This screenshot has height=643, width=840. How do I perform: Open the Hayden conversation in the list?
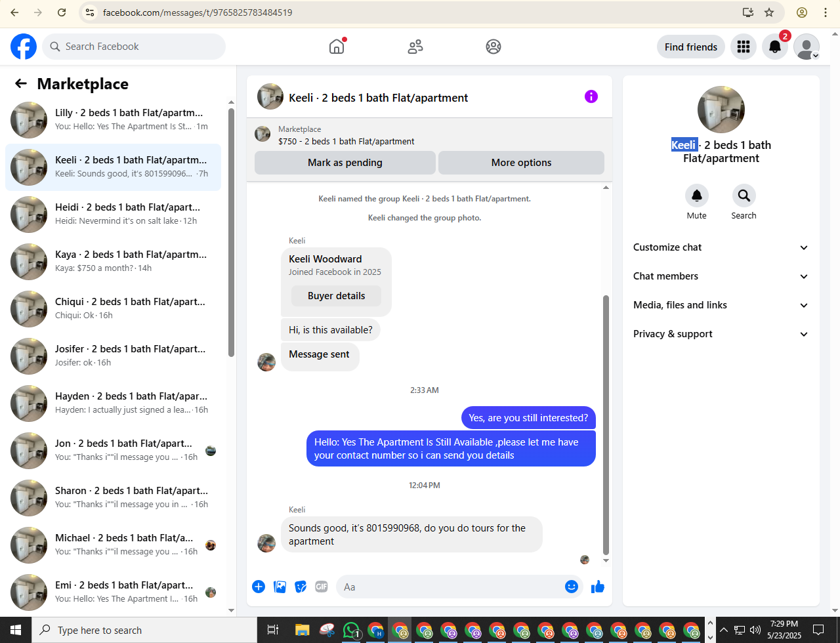click(113, 404)
